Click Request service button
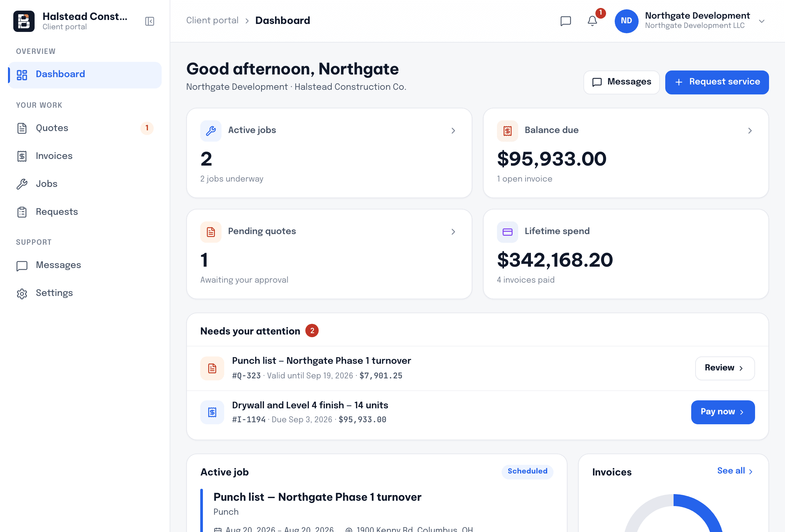The height and width of the screenshot is (532, 785). coord(717,82)
